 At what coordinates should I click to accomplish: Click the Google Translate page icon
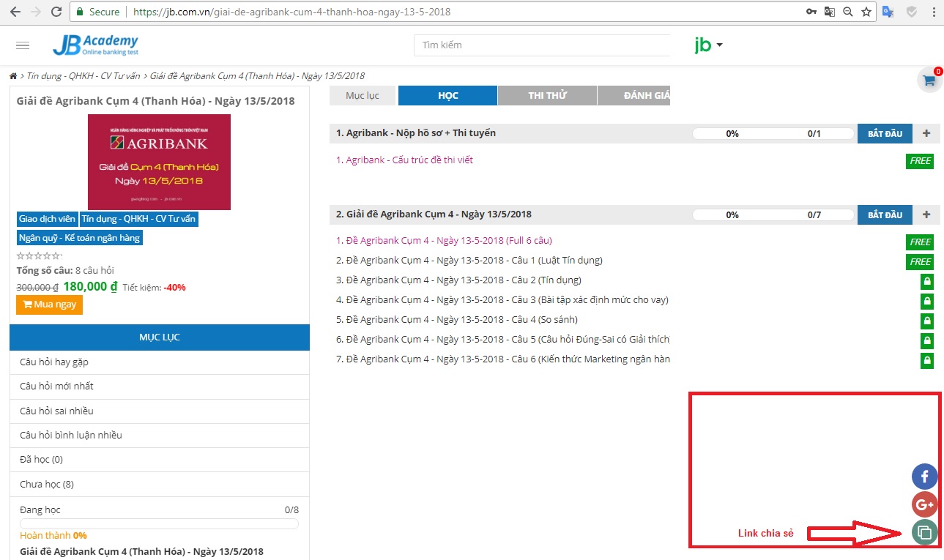click(830, 12)
